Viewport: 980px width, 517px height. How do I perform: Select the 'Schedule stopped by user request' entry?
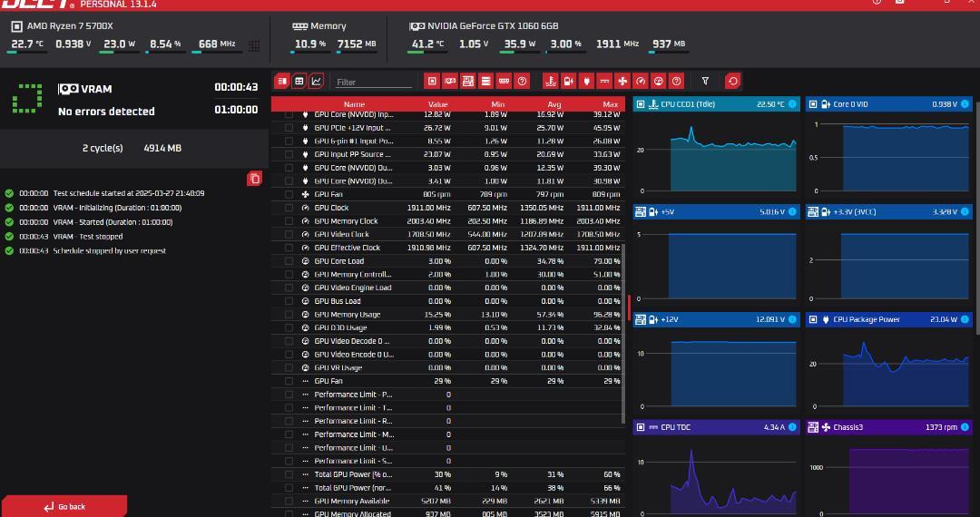click(110, 251)
